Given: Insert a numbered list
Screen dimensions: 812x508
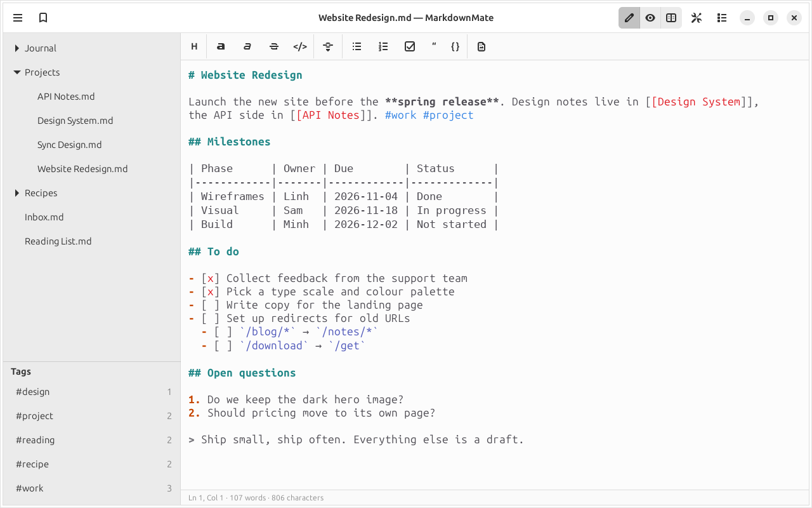Looking at the screenshot, I should 383,46.
